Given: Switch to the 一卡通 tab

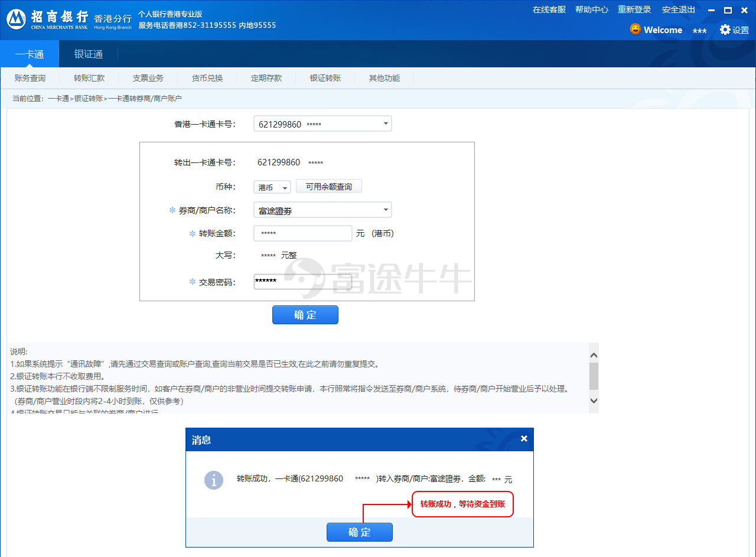Looking at the screenshot, I should 30,54.
